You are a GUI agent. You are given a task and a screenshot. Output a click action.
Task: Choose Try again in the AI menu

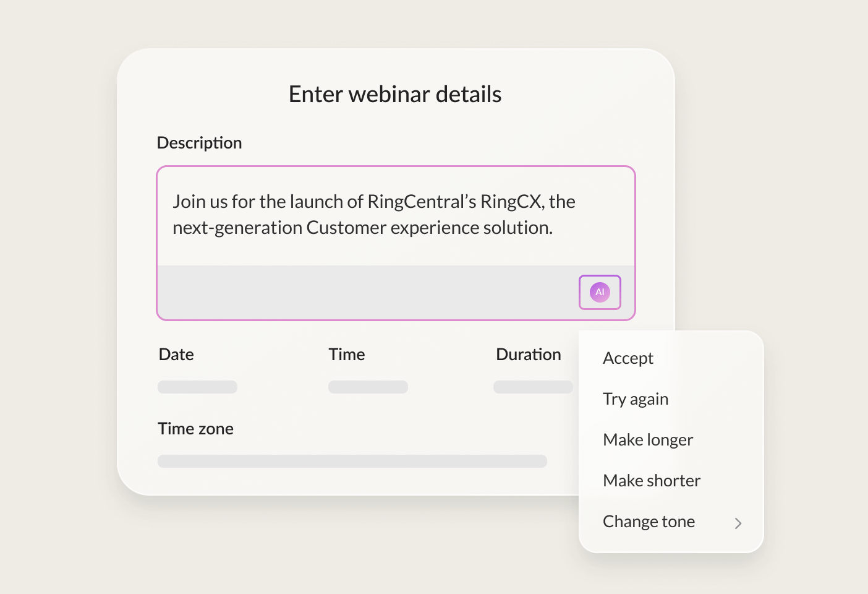pos(635,399)
